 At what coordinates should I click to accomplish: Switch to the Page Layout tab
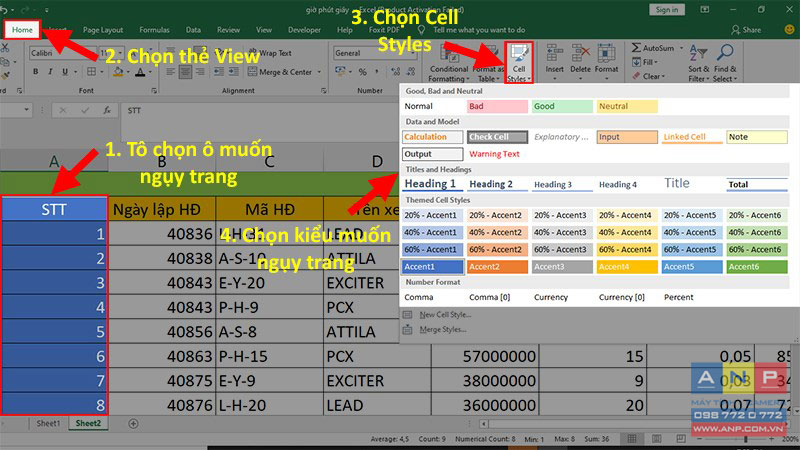(x=103, y=30)
